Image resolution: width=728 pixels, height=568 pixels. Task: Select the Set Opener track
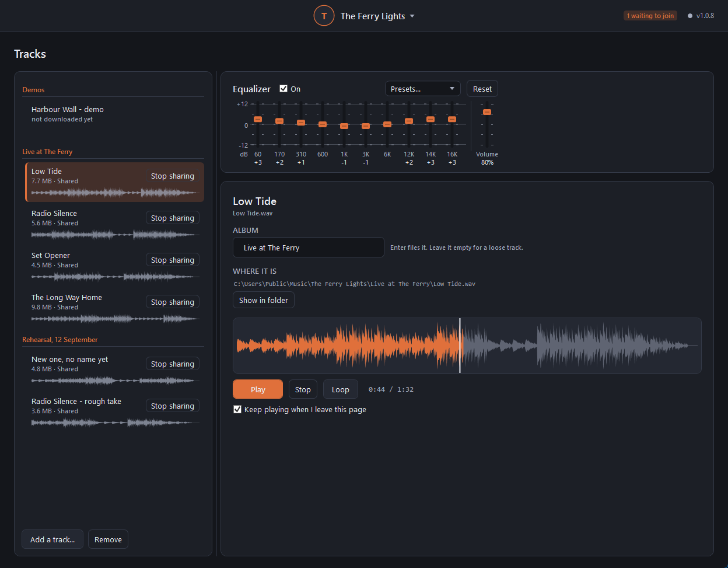[x=115, y=266]
